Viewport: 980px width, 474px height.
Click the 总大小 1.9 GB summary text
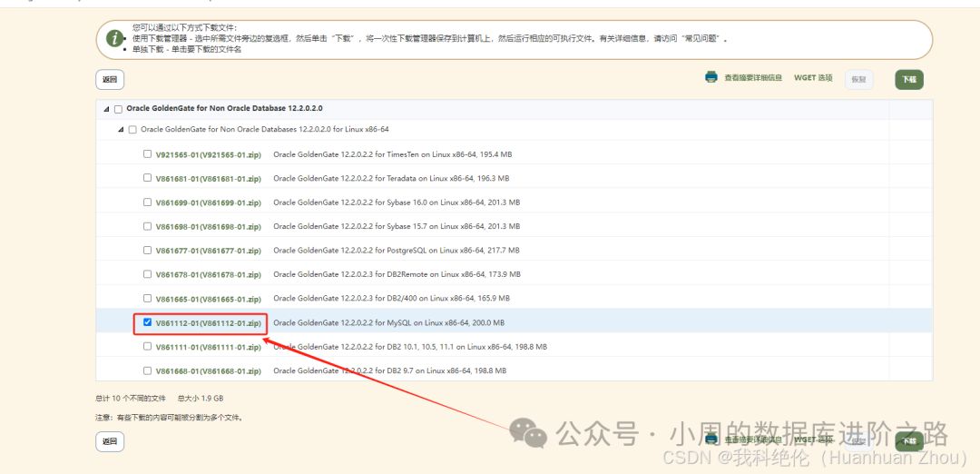201,399
